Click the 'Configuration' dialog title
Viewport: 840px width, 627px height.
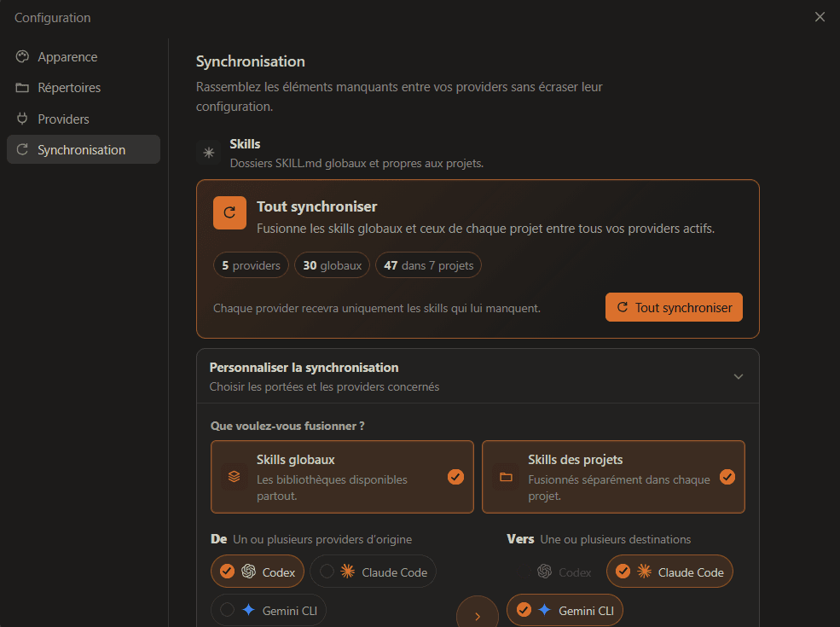point(53,18)
